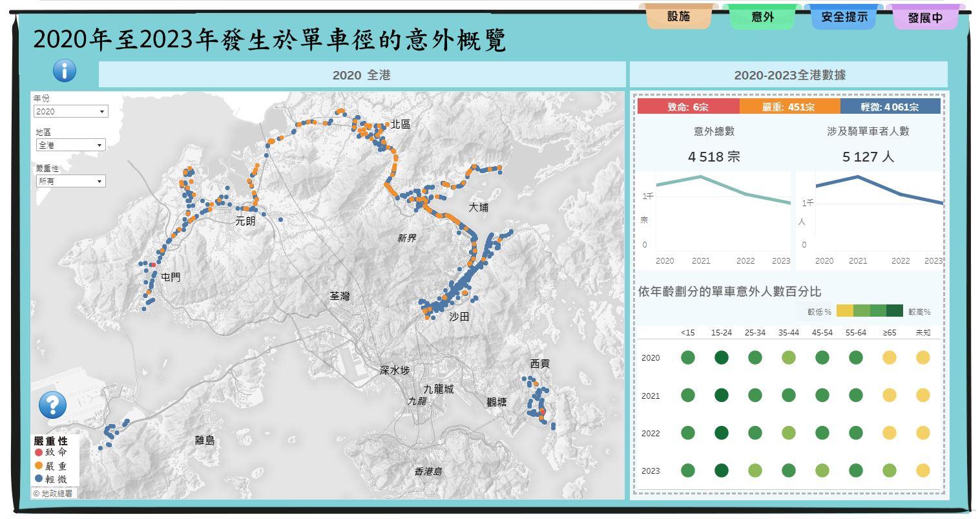Click the 致命: 6宗 red bar
Viewport: 980px width, 519px height.
(x=688, y=107)
